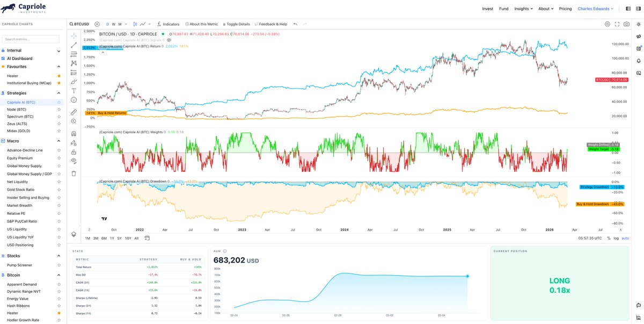This screenshot has width=644, height=324.
Task: Select the ruler measure tool
Action: [74, 112]
